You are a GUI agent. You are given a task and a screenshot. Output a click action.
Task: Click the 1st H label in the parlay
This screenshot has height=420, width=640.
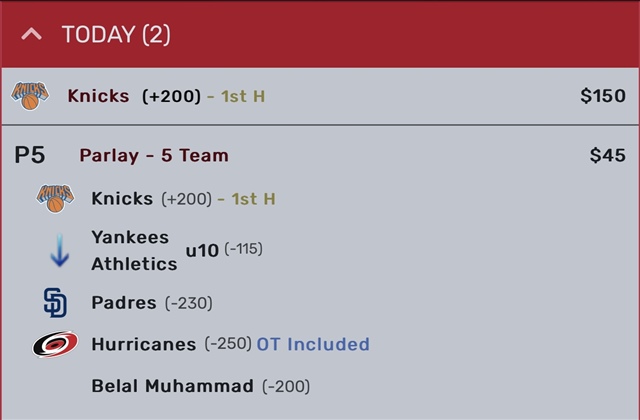253,199
